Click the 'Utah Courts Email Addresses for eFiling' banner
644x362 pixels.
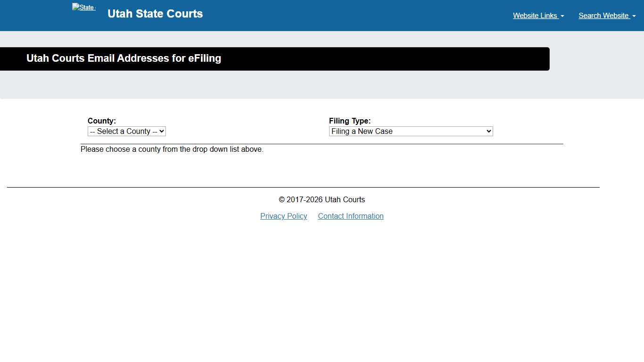point(124,58)
